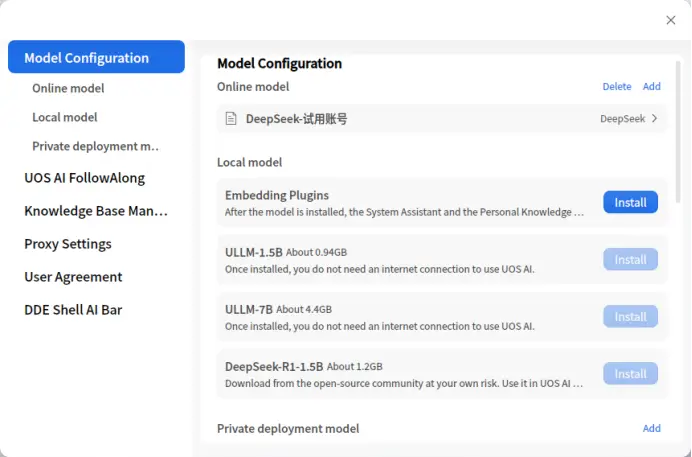Viewport: 692px width, 457px height.
Task: Jump to Local model subsection
Action: [x=64, y=117]
